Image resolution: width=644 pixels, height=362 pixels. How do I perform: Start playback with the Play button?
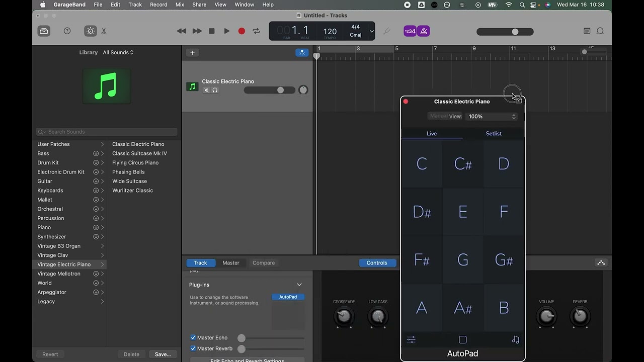[x=227, y=31]
